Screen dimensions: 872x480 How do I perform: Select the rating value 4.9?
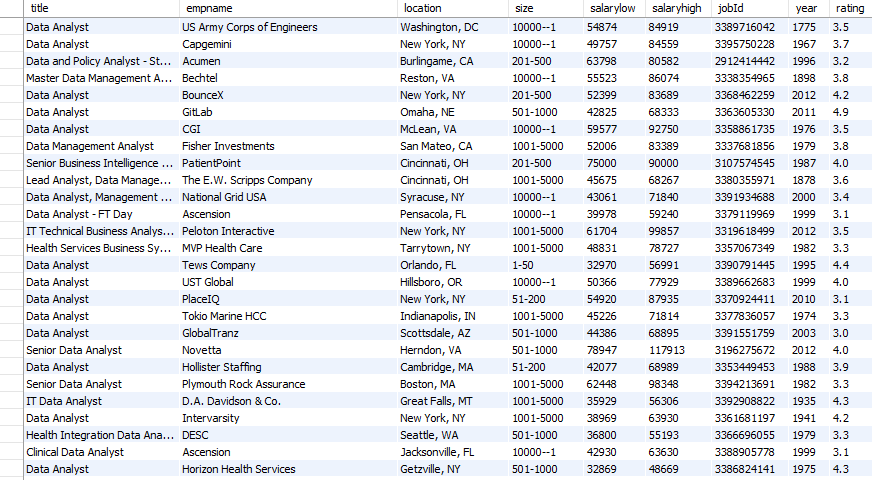coord(850,112)
